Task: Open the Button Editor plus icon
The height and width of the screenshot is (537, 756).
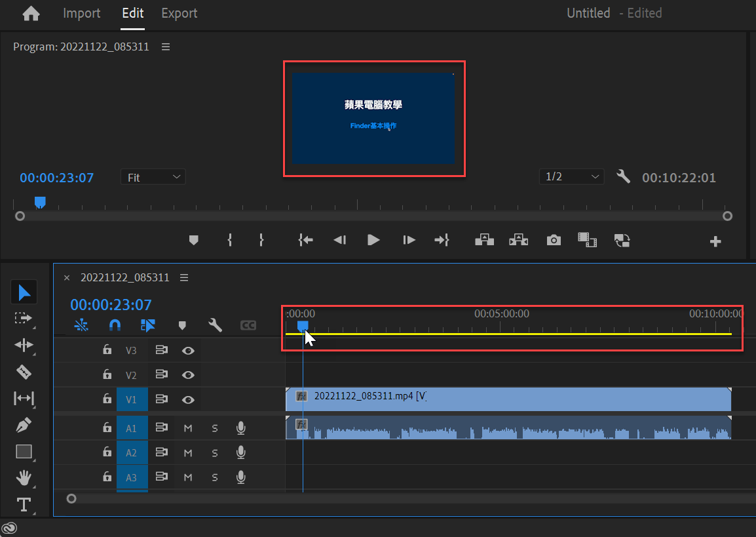Action: click(x=715, y=241)
